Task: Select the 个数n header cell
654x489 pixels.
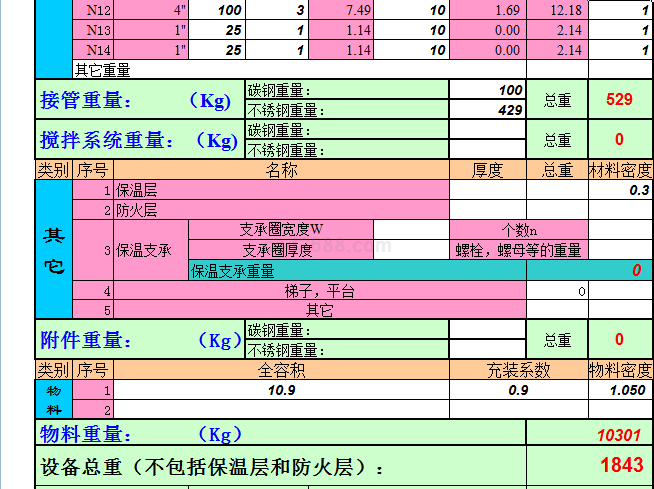Action: (518, 230)
